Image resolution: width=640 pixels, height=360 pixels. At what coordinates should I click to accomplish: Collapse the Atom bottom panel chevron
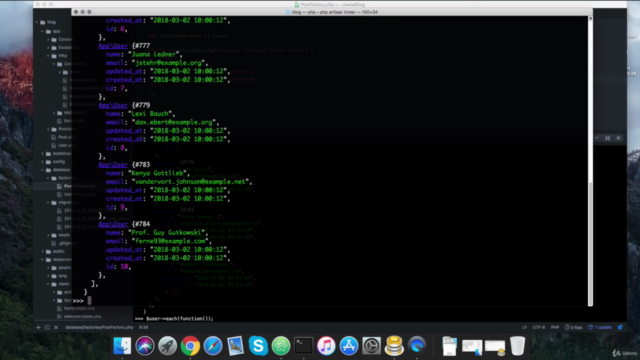597,138
